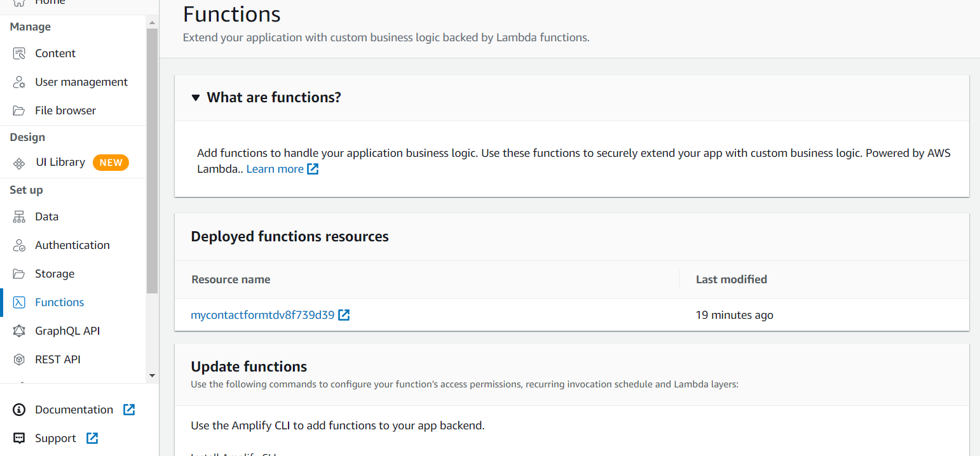
Task: Open REST API page
Action: 58,359
